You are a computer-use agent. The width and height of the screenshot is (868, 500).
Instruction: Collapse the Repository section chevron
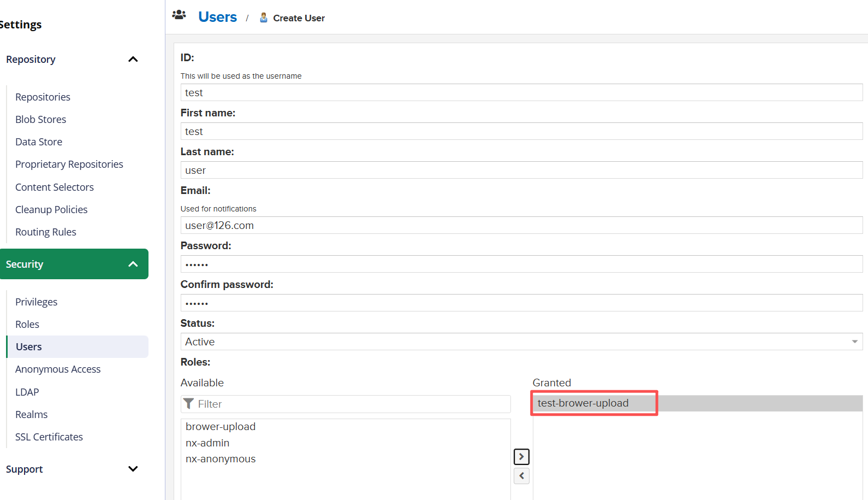(133, 59)
